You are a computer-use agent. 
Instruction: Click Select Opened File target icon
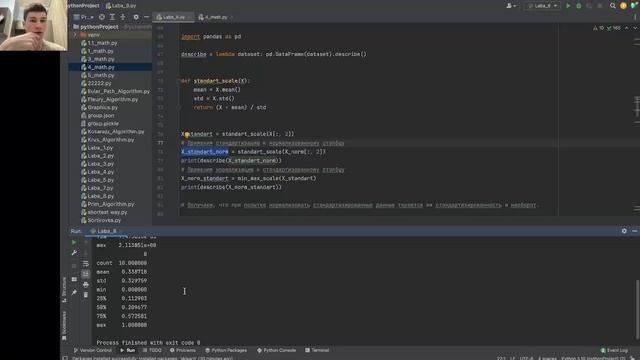click(x=102, y=17)
